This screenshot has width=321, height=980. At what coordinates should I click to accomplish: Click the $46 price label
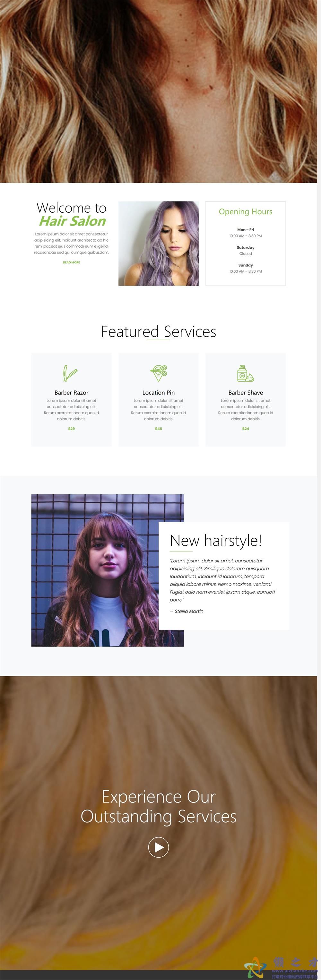pos(159,429)
